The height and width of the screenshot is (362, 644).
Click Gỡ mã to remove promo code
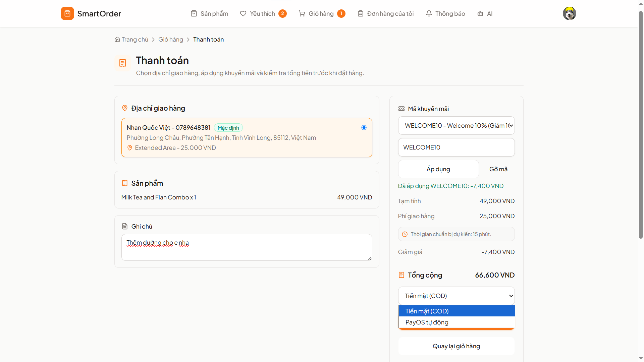498,169
